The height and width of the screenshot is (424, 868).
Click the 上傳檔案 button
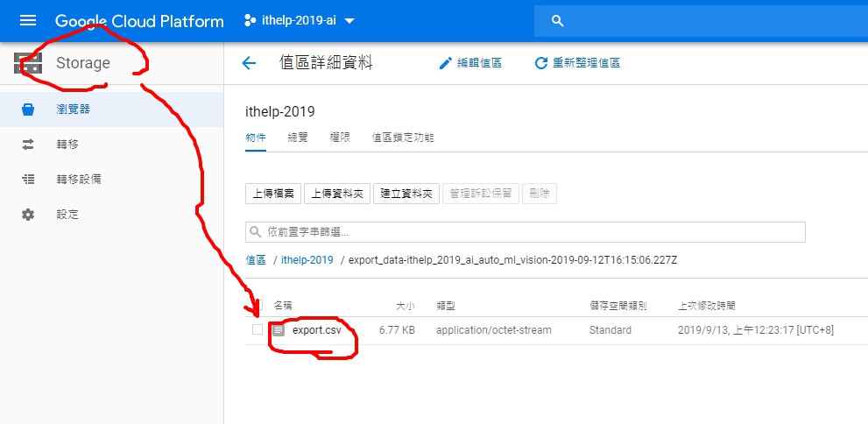tap(273, 194)
